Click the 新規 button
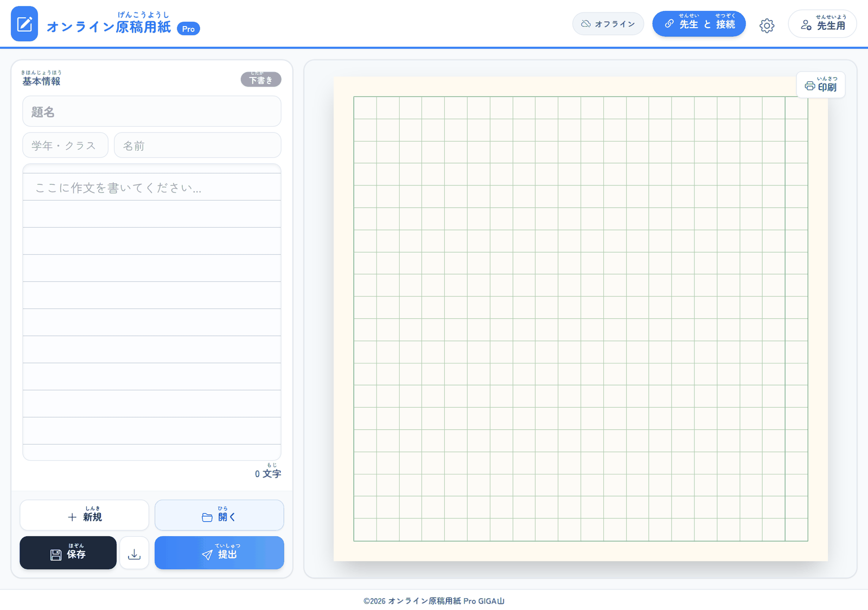The image size is (868, 610). 85,515
